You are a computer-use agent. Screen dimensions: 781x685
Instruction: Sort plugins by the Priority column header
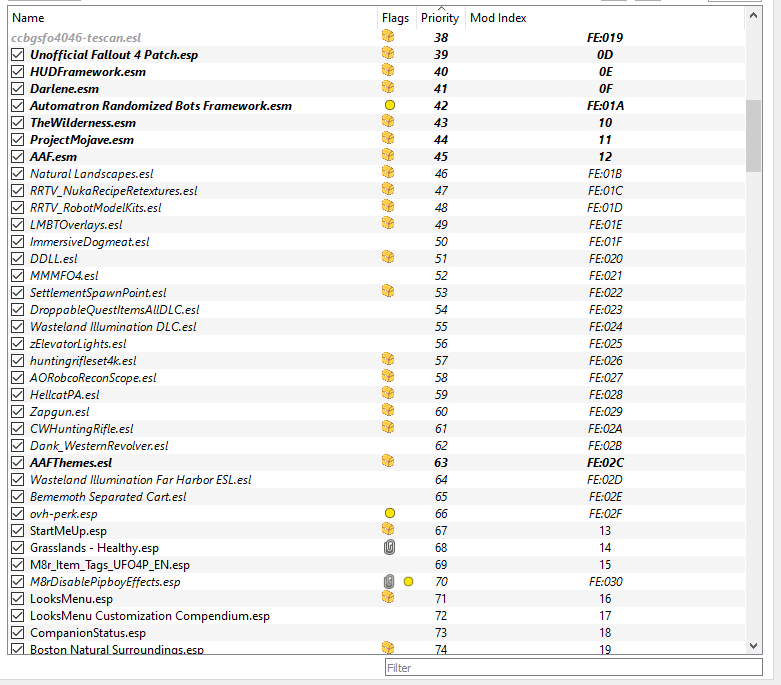pyautogui.click(x=440, y=18)
